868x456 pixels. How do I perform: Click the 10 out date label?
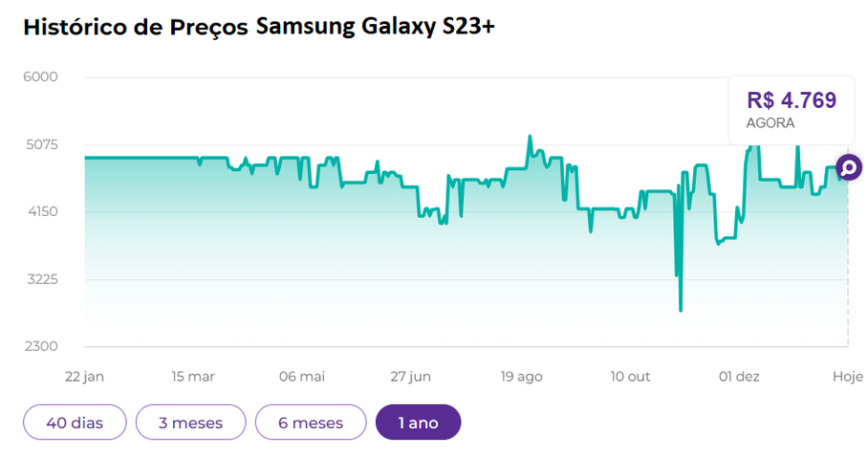coord(630,377)
